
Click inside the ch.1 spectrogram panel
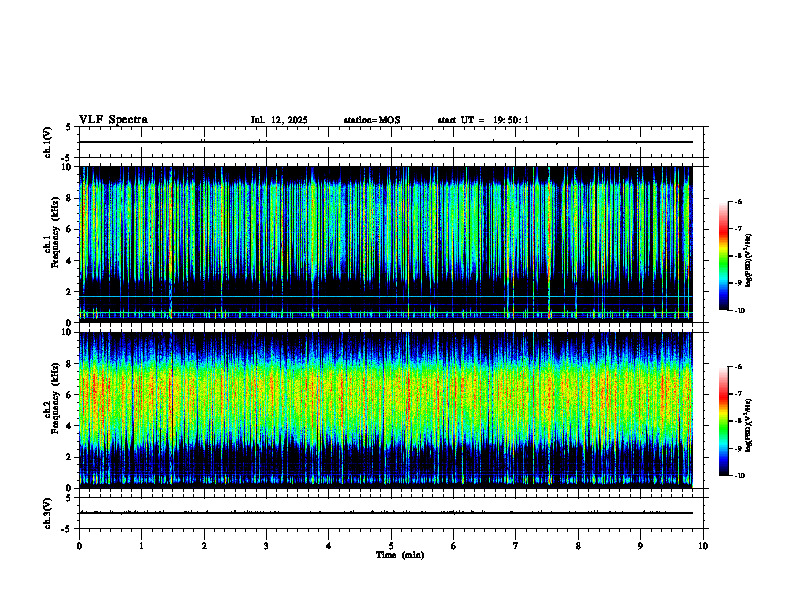pos(391,244)
